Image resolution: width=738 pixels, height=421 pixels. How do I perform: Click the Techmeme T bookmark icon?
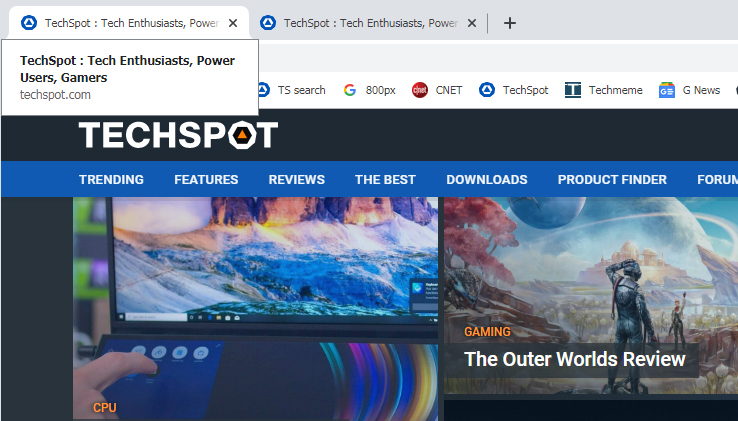(x=573, y=90)
